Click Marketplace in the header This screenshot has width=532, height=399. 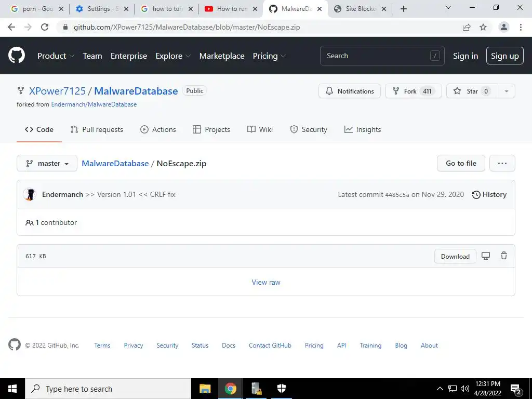[222, 56]
